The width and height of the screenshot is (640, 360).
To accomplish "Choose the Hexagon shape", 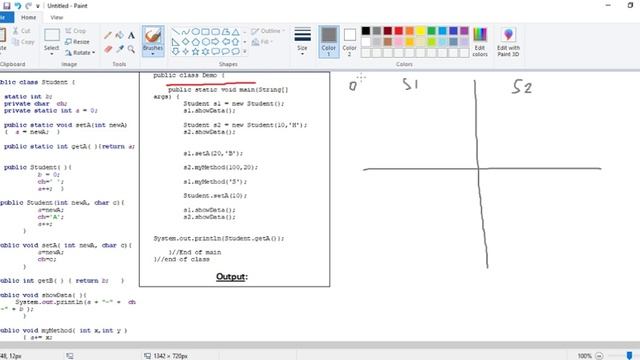I will (x=205, y=42).
